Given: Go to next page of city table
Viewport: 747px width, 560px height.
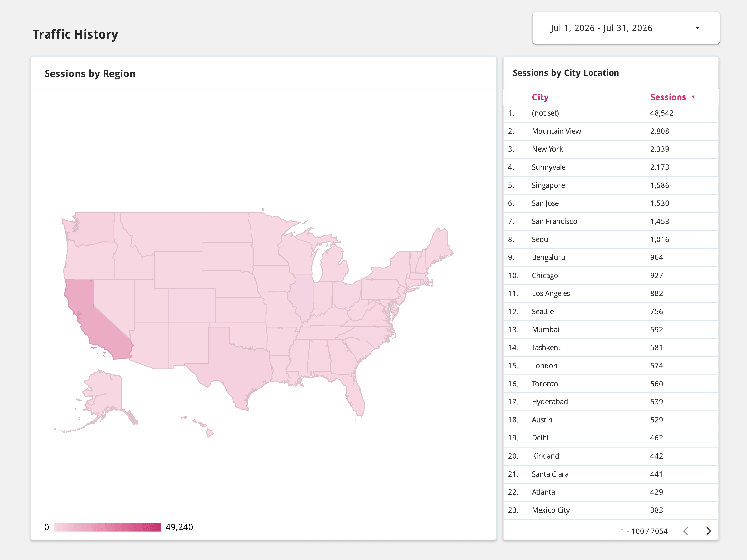Looking at the screenshot, I should 709,531.
